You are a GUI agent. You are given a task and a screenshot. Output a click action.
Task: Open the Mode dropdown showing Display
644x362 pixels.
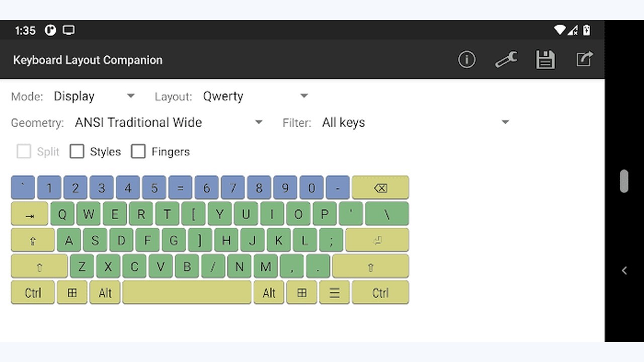click(x=94, y=96)
